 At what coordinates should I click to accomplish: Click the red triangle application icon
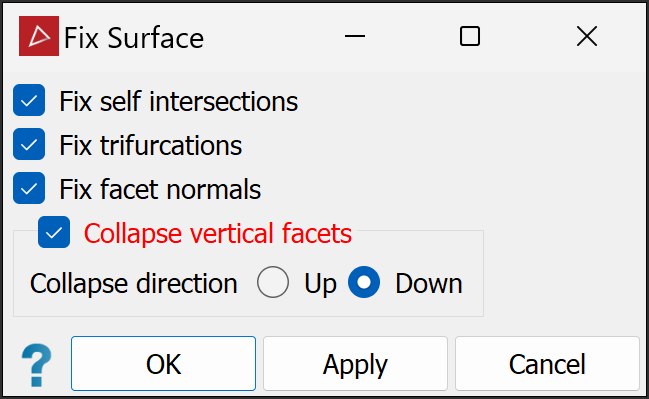click(39, 36)
